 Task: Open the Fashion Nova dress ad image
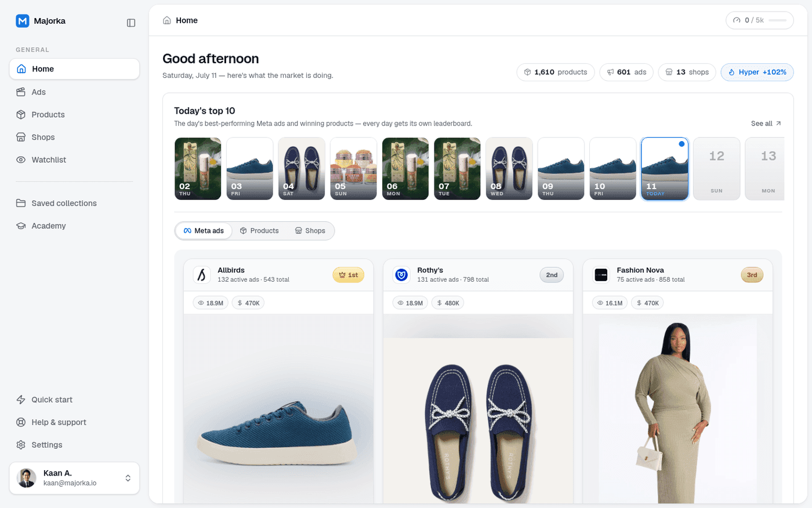tap(677, 409)
